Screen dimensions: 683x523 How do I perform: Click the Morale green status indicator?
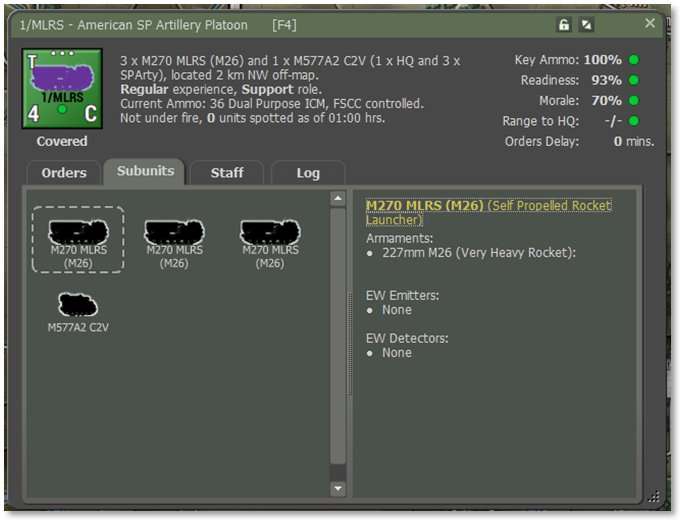(634, 101)
